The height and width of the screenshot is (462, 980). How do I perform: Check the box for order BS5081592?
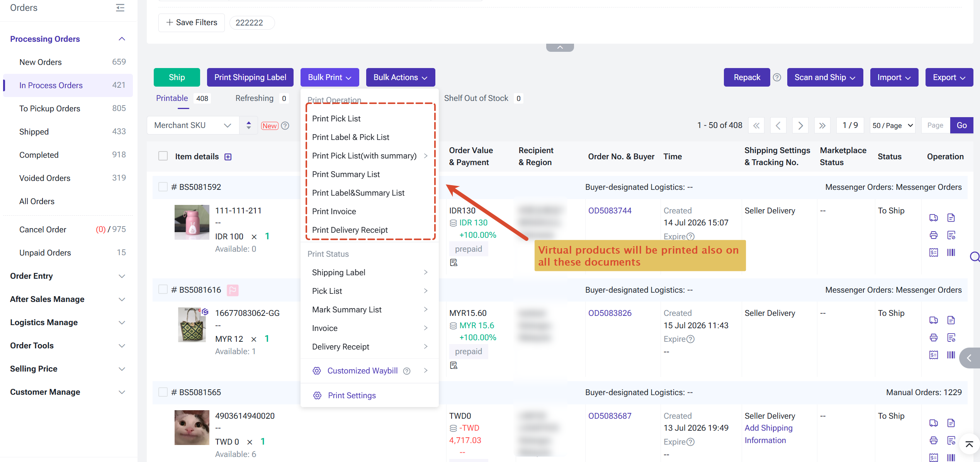tap(163, 187)
